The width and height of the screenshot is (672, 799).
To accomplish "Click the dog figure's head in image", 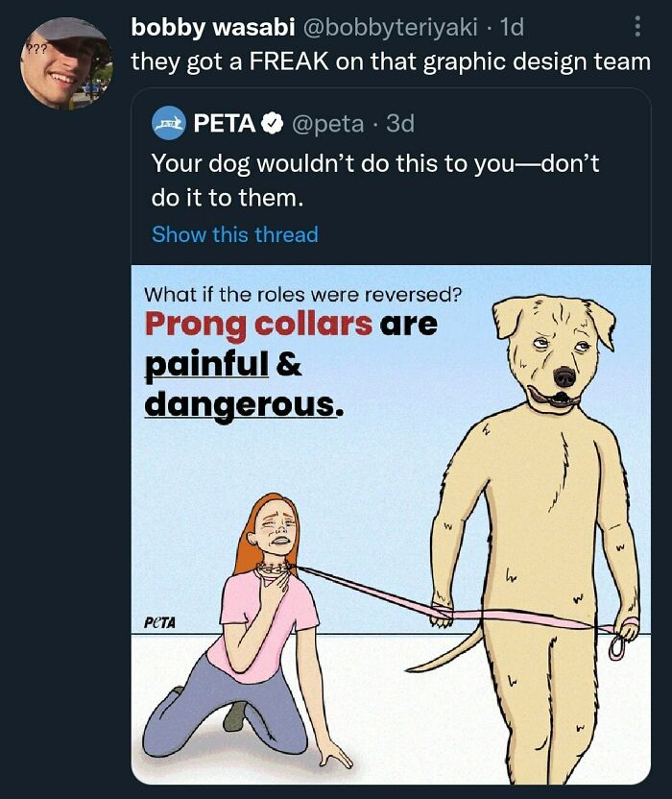I will click(x=553, y=350).
